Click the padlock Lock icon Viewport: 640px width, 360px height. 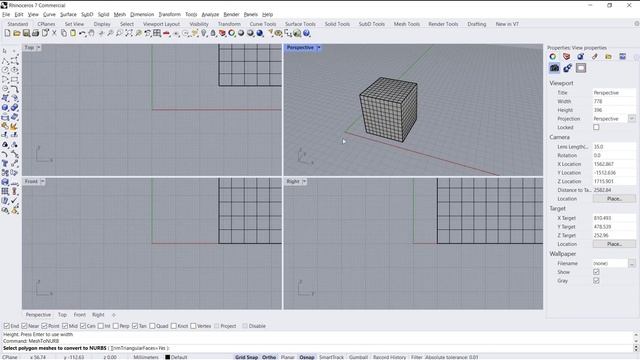(213, 33)
